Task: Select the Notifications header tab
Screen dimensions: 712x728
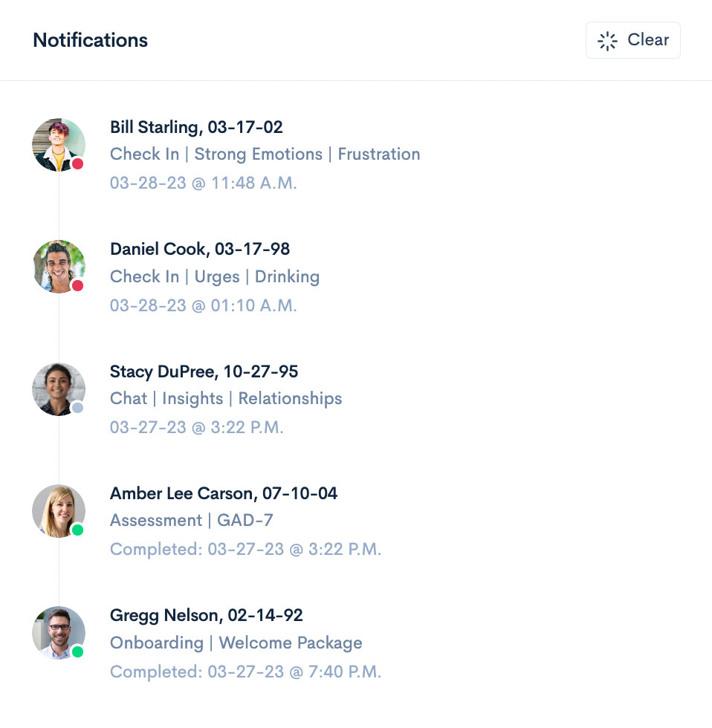Action: [90, 40]
